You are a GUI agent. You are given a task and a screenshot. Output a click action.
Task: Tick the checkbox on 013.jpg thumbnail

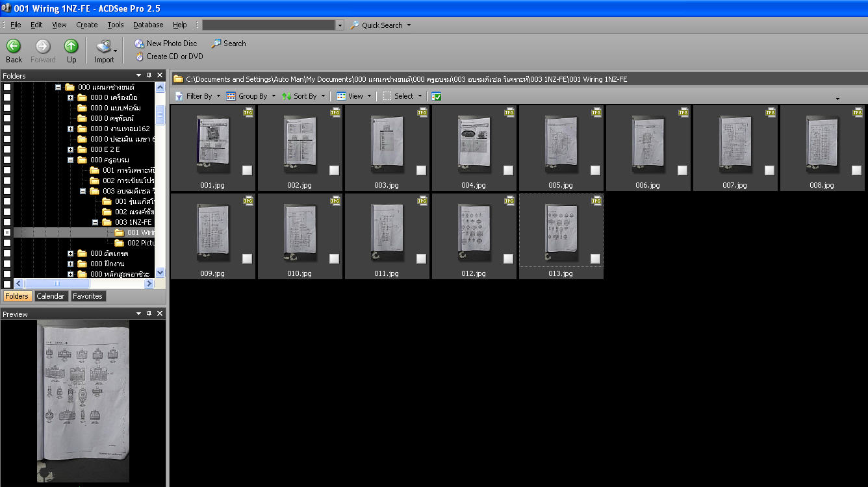point(595,258)
